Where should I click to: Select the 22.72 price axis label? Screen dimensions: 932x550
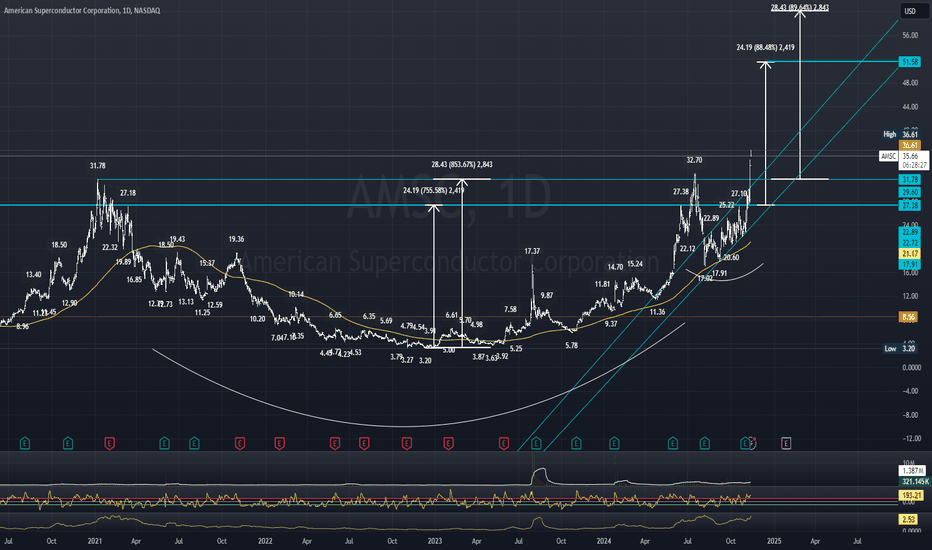click(909, 243)
